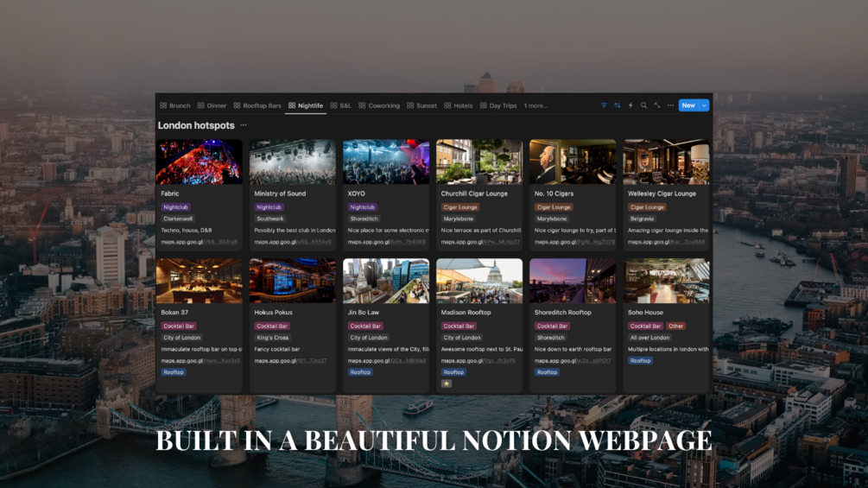
Task: Switch to the S&L tab
Action: point(340,105)
